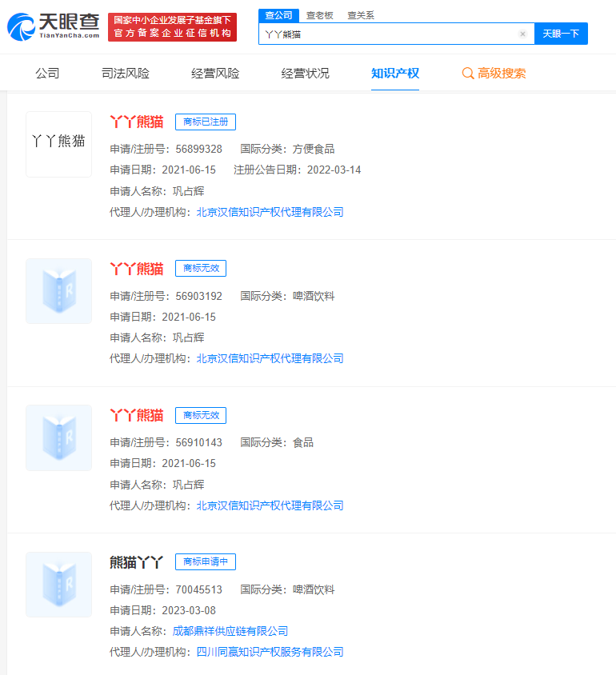Open 丫丫熊猫 title of registration 56910143

pos(137,415)
